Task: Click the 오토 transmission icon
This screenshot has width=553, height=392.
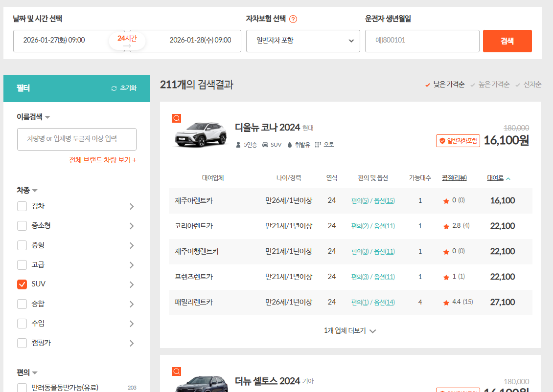Action: (x=318, y=145)
